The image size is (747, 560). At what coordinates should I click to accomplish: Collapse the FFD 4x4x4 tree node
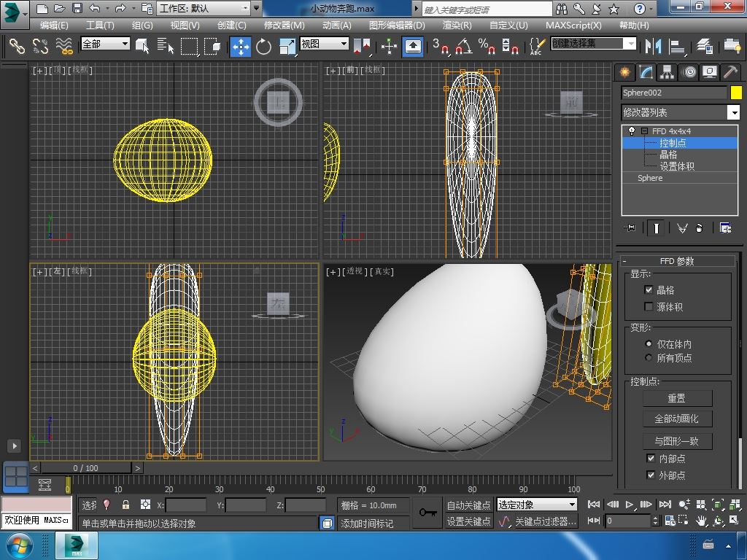[x=644, y=131]
